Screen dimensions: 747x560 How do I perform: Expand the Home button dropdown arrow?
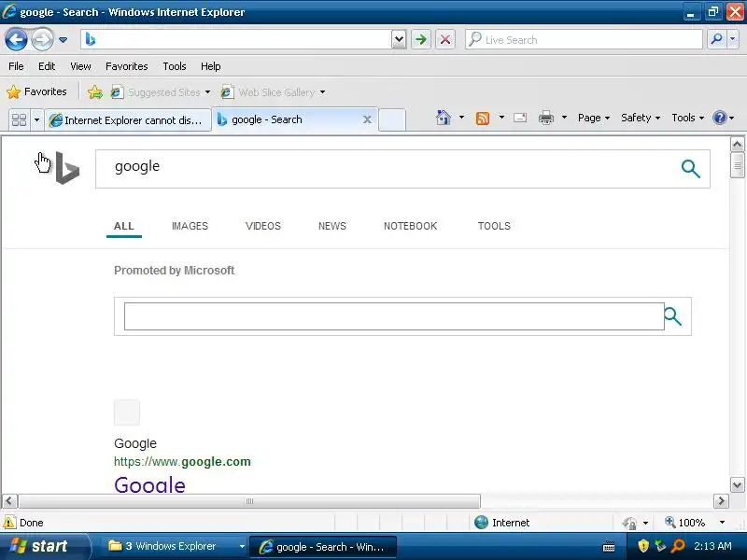pyautogui.click(x=461, y=118)
